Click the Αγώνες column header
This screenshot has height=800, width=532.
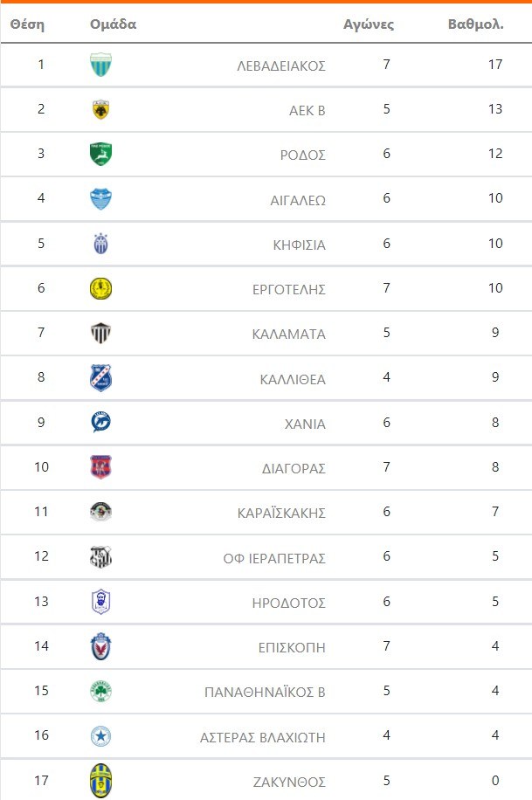(369, 24)
